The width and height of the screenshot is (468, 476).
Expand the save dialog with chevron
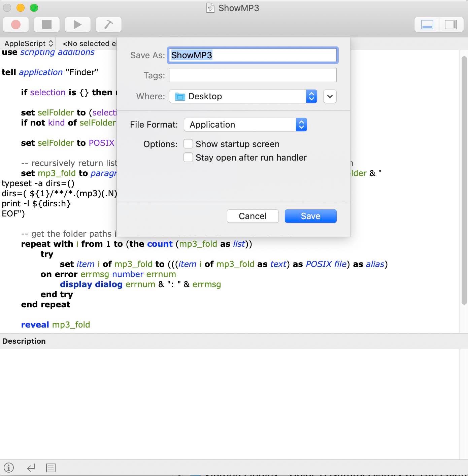point(330,97)
